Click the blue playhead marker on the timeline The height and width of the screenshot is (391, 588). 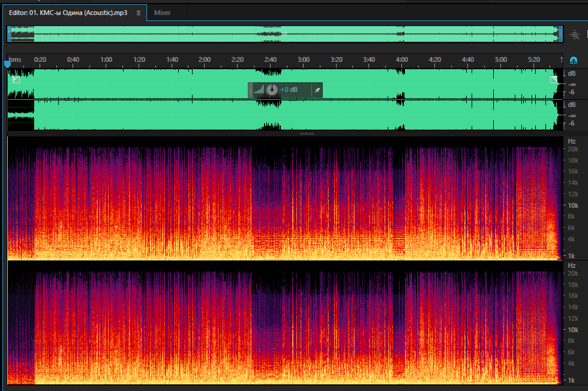tap(7, 64)
